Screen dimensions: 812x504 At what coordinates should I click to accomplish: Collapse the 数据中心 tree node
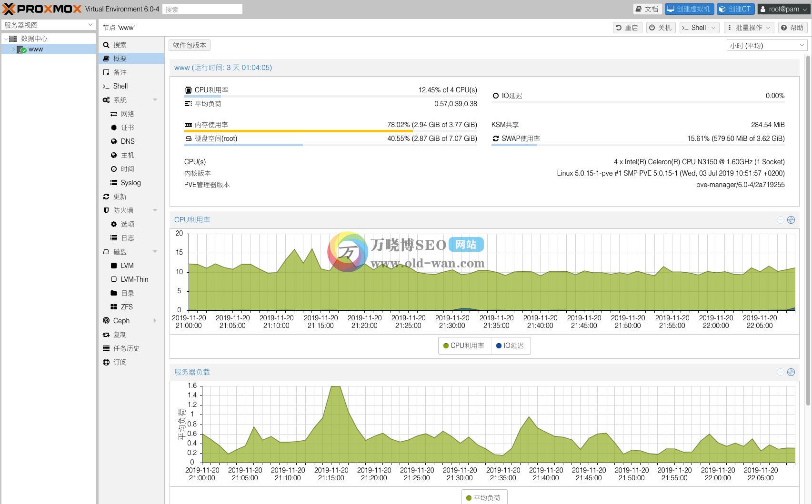(x=6, y=39)
